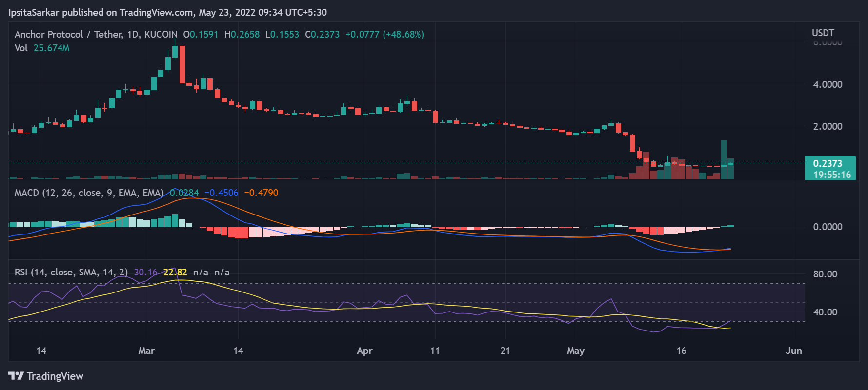Click the countdown timer 19:55:16
868x390 pixels.
[x=832, y=175]
